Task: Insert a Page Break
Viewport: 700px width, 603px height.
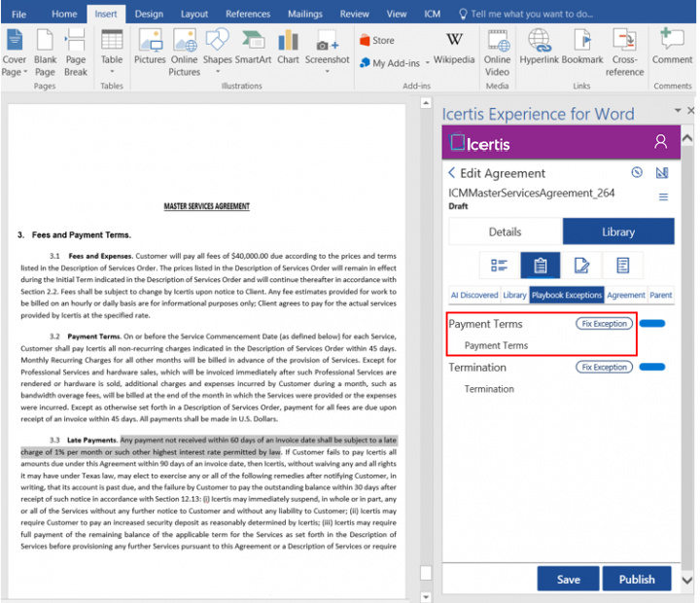Action: click(x=76, y=53)
